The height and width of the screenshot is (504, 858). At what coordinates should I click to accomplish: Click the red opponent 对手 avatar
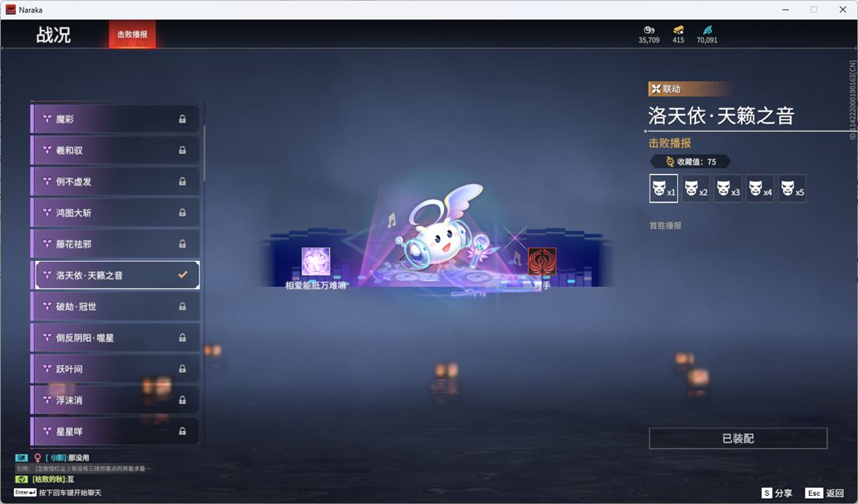[542, 262]
